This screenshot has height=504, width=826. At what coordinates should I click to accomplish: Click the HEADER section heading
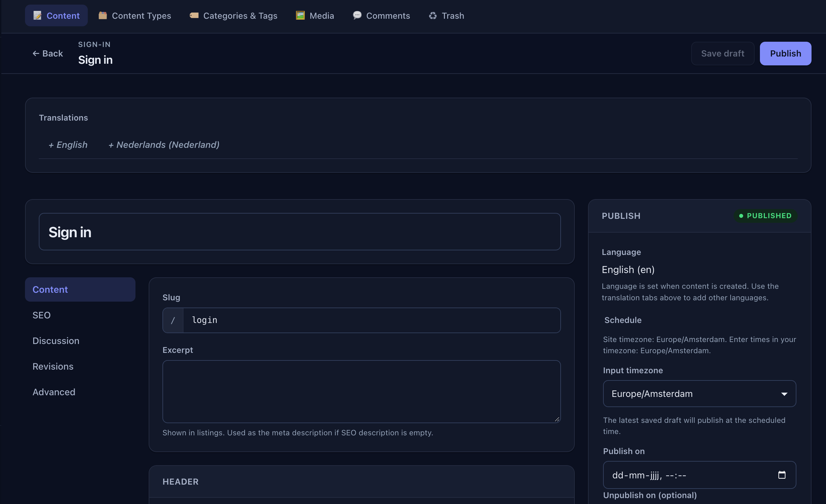pos(180,482)
